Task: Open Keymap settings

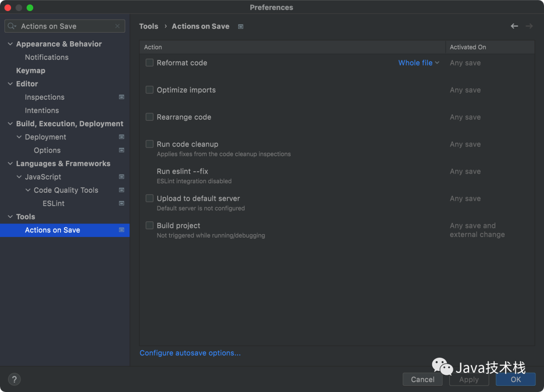Action: tap(31, 71)
